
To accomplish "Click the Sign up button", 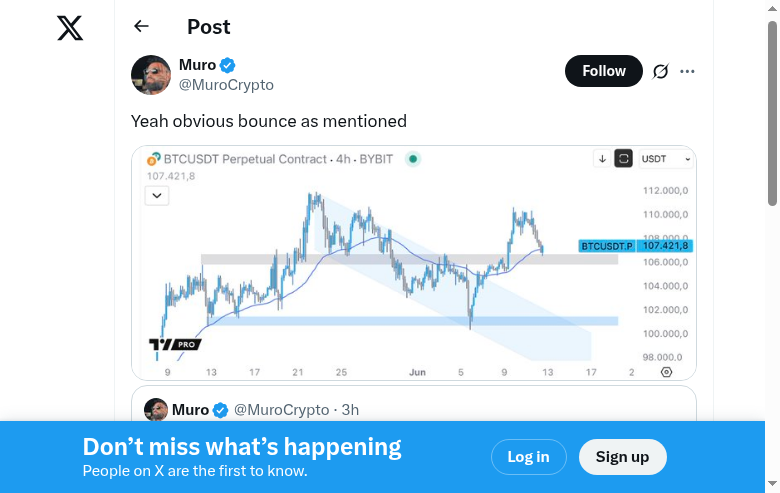I will coord(622,457).
